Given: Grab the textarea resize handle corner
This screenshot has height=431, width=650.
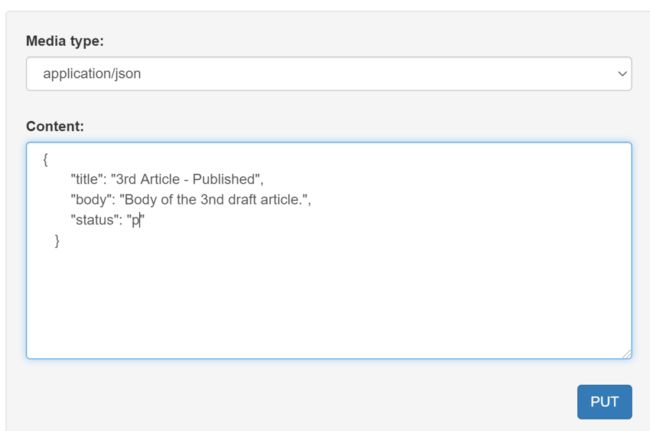Looking at the screenshot, I should [627, 354].
